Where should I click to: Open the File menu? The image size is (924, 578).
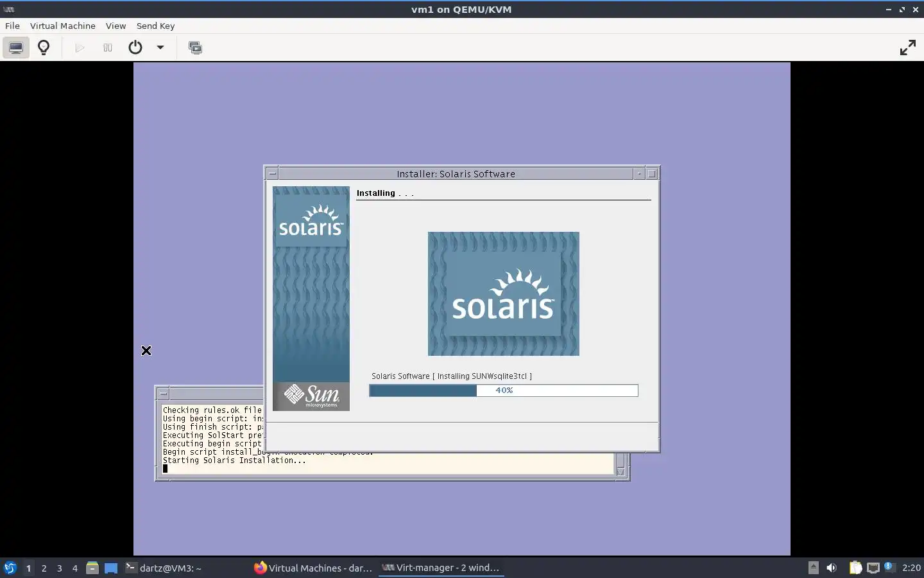point(12,26)
